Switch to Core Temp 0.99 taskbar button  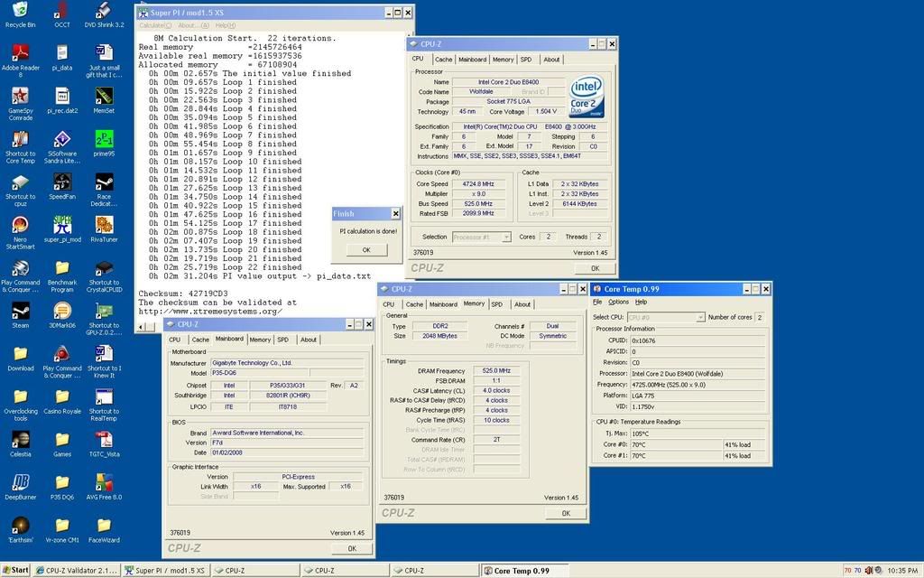524,571
